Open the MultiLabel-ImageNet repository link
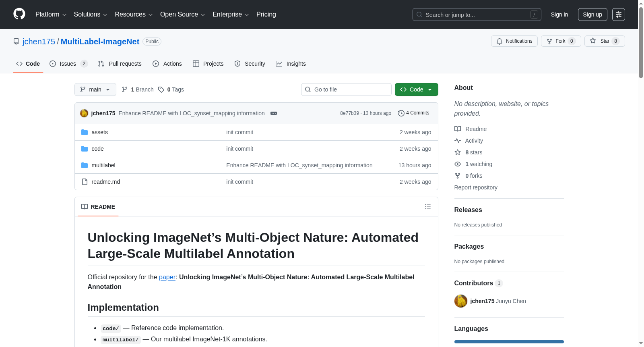The image size is (644, 347). pos(100,42)
